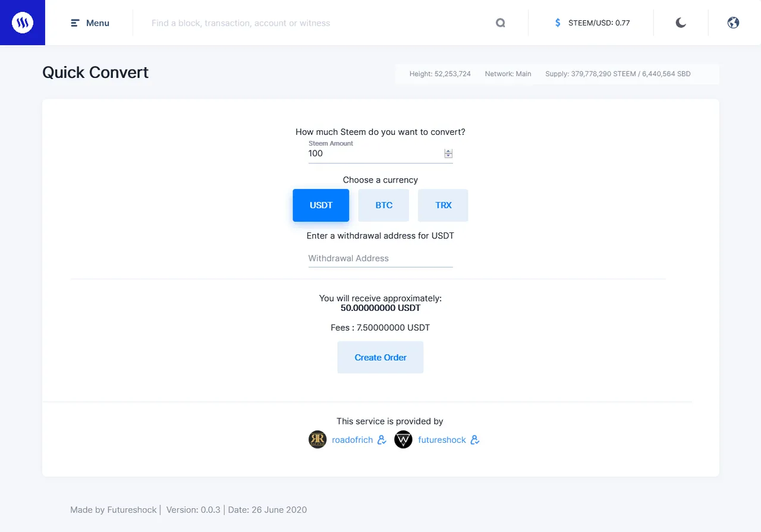The width and height of the screenshot is (761, 532).
Task: Select BTC currency
Action: [383, 205]
